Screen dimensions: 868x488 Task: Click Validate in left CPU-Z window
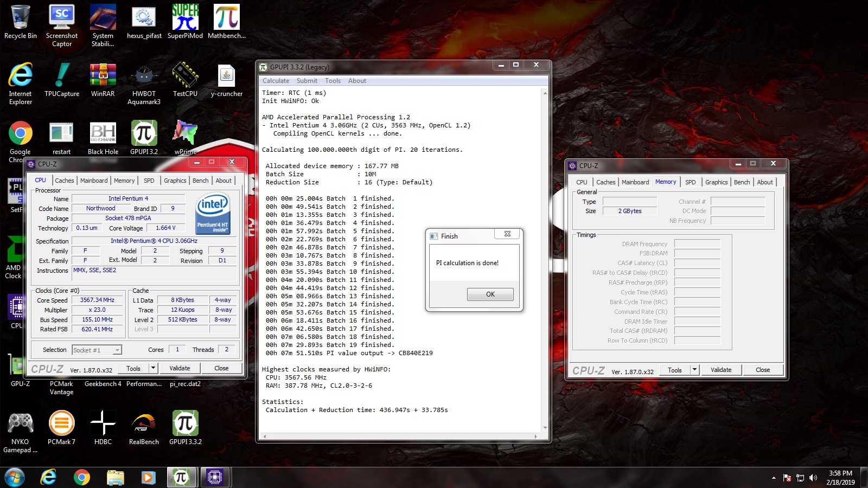click(180, 368)
